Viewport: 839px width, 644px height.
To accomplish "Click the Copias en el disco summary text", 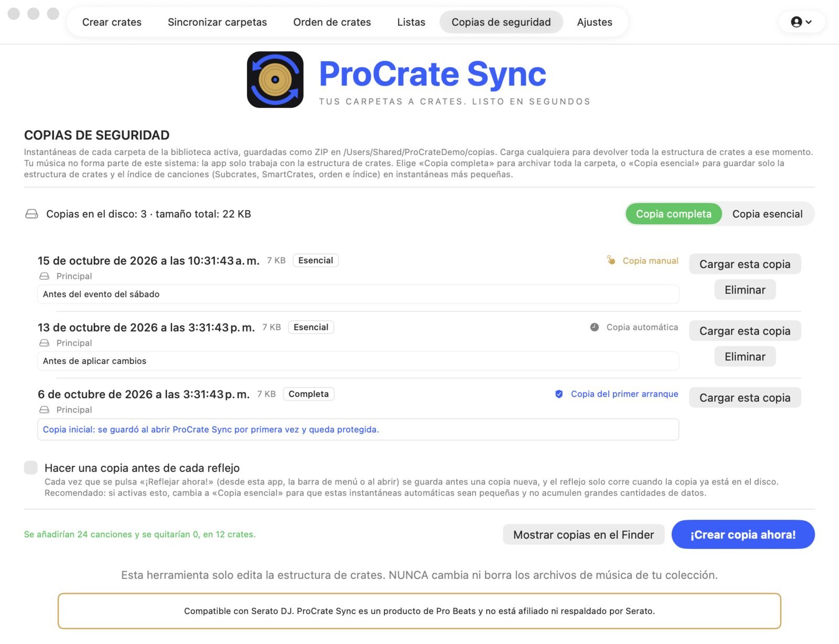I will click(x=148, y=214).
